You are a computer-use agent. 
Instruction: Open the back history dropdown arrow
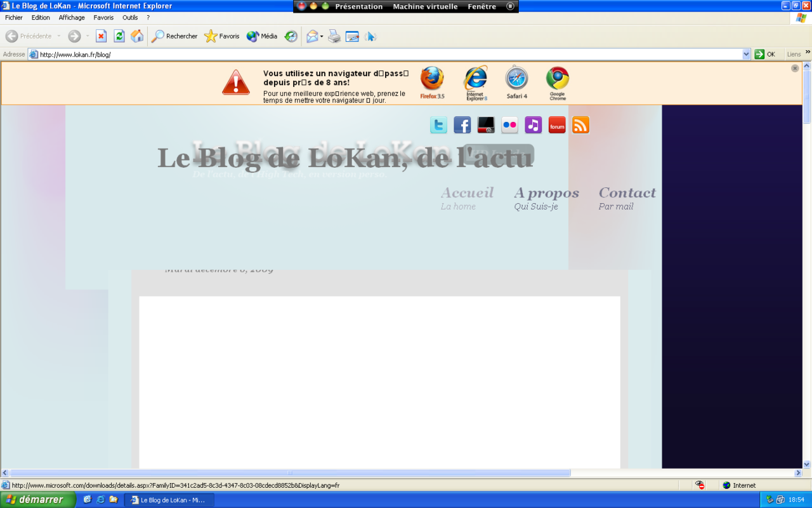coord(59,36)
